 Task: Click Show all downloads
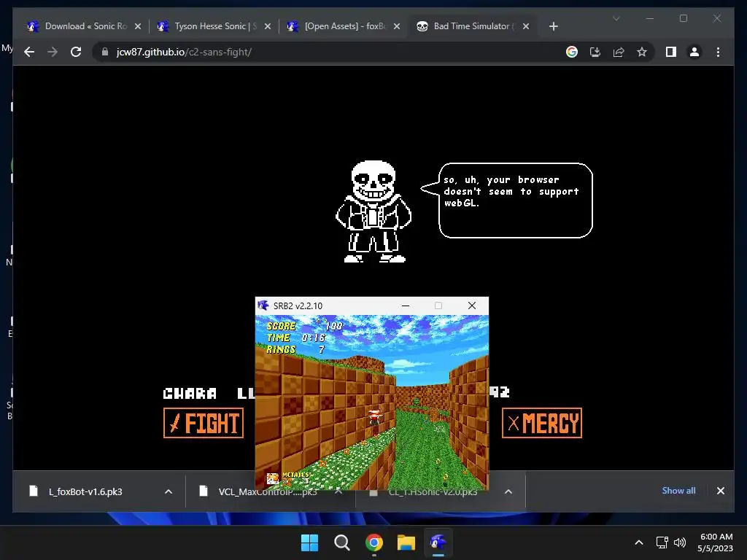pyautogui.click(x=678, y=491)
